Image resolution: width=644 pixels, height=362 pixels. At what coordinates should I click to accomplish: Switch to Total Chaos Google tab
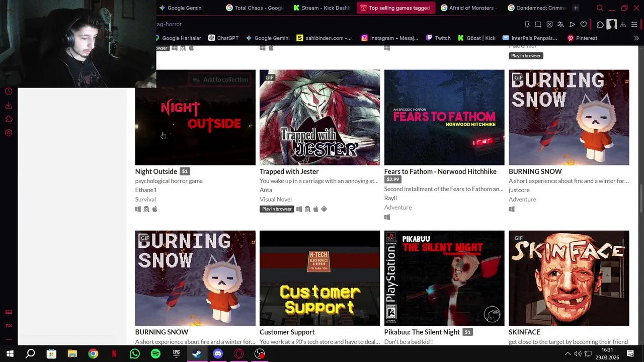(x=255, y=8)
